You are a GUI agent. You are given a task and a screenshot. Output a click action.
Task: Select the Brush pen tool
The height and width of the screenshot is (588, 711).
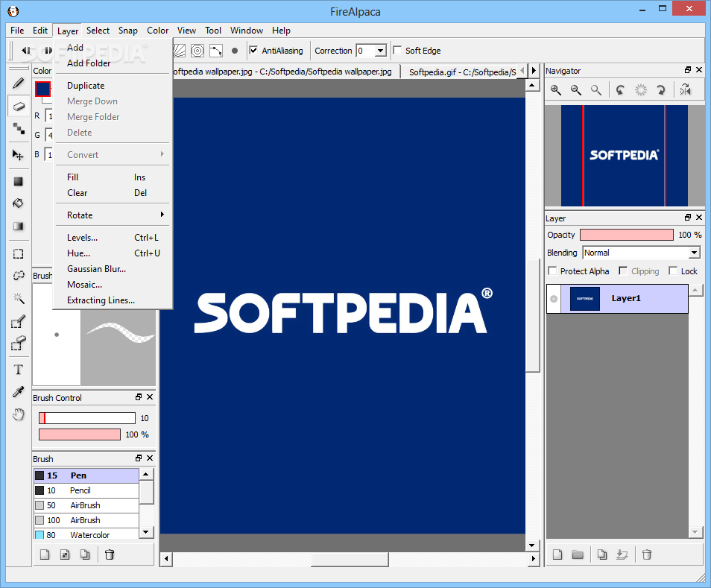[x=18, y=83]
